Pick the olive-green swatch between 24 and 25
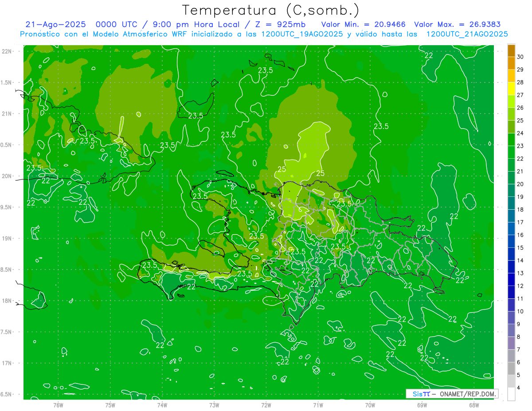This screenshot has height=411, width=532. pos(511,127)
